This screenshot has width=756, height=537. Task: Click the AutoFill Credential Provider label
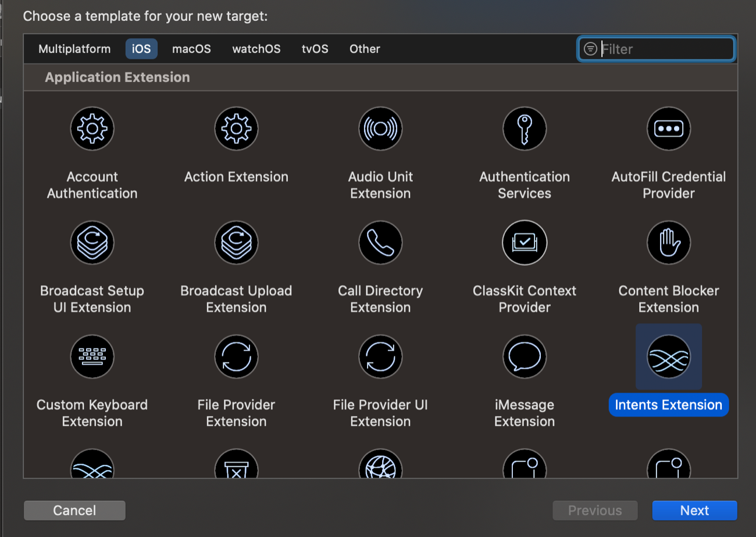tap(669, 185)
